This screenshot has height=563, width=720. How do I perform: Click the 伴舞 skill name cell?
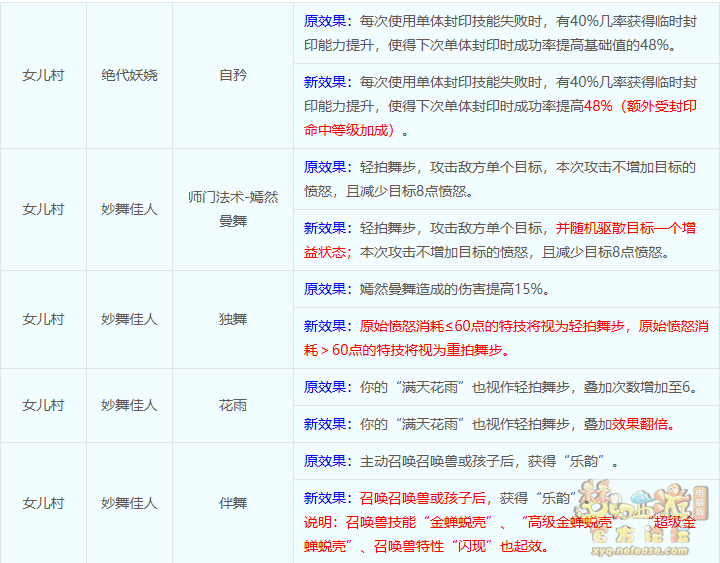(233, 502)
